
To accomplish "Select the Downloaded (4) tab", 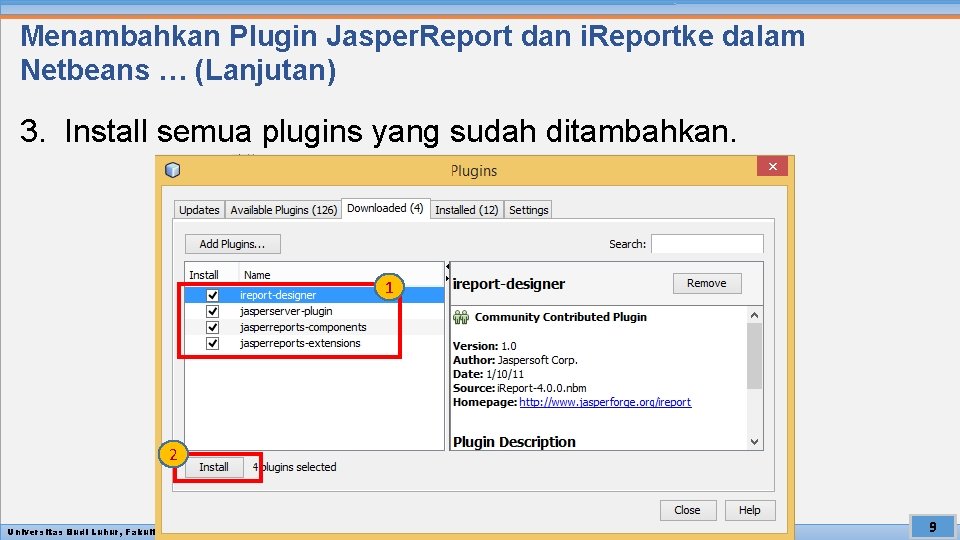I will pyautogui.click(x=385, y=208).
